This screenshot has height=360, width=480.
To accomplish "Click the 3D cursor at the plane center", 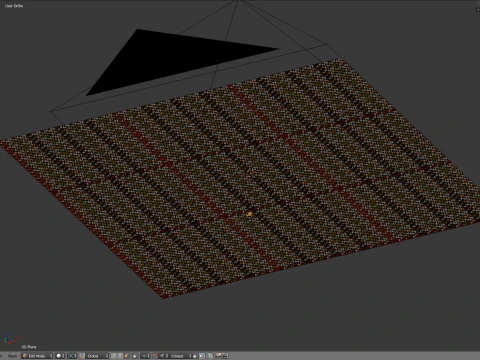I will point(251,173).
